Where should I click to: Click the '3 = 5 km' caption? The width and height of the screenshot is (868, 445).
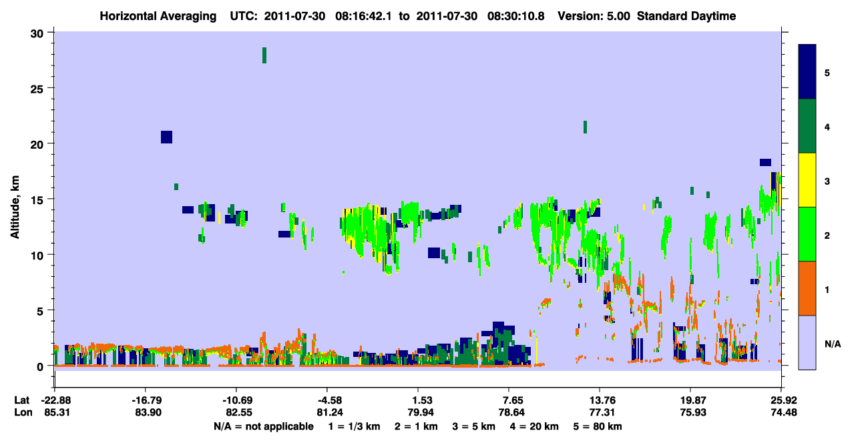click(474, 426)
